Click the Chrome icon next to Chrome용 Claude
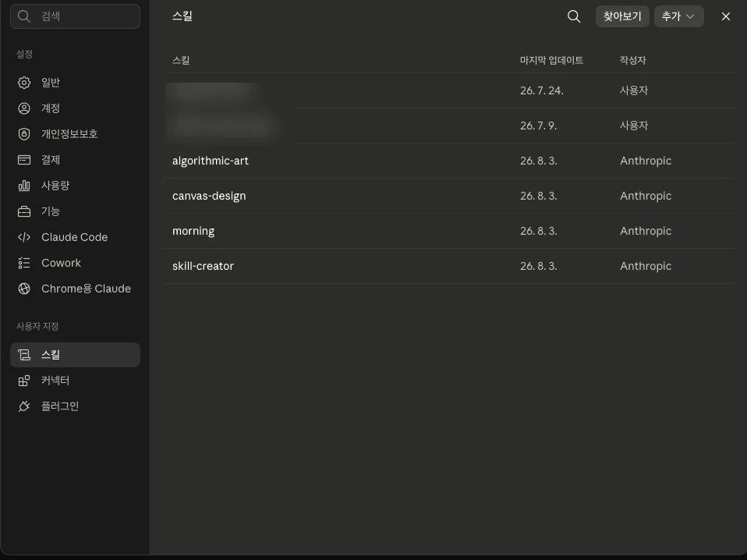The height and width of the screenshot is (560, 747). 24,289
